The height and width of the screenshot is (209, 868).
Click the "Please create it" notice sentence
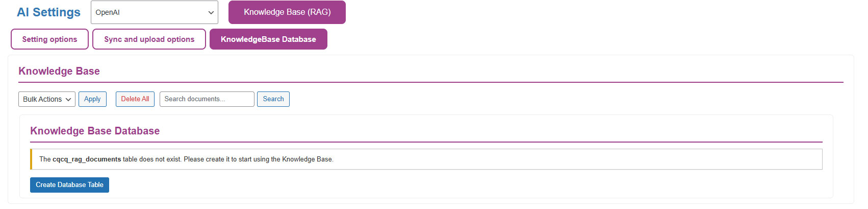tap(258, 159)
